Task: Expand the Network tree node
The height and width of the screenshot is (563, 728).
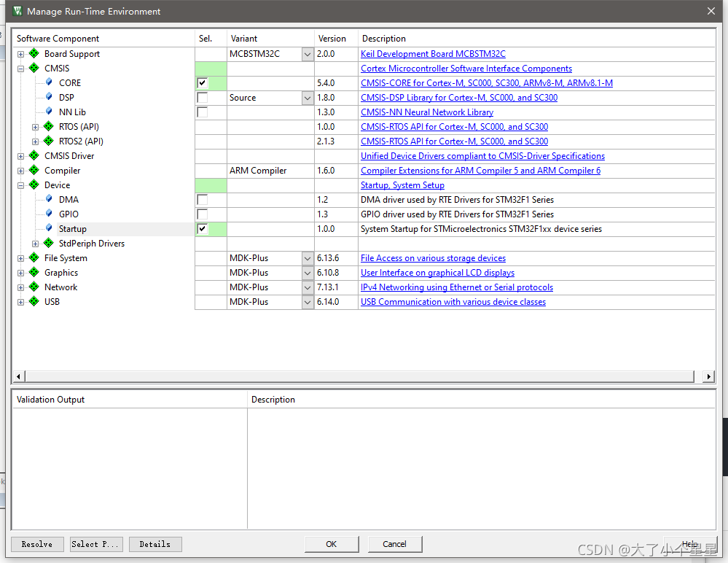Action: pyautogui.click(x=20, y=287)
